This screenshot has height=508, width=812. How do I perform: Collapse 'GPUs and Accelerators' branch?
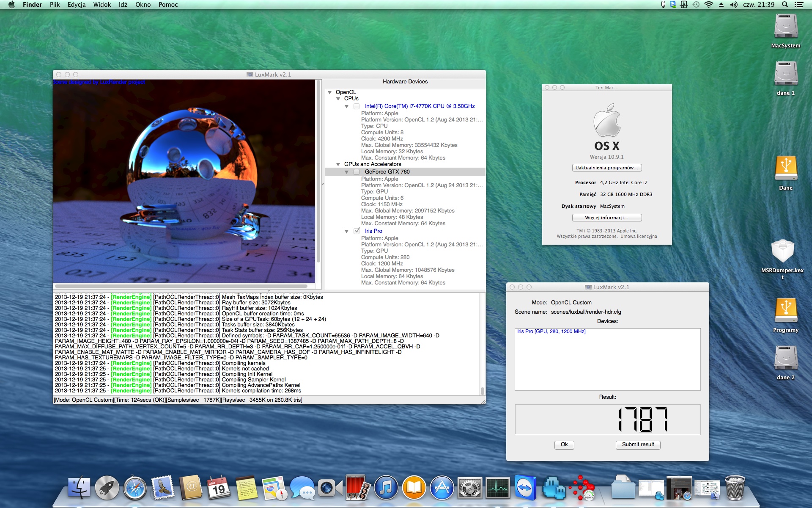(x=338, y=164)
